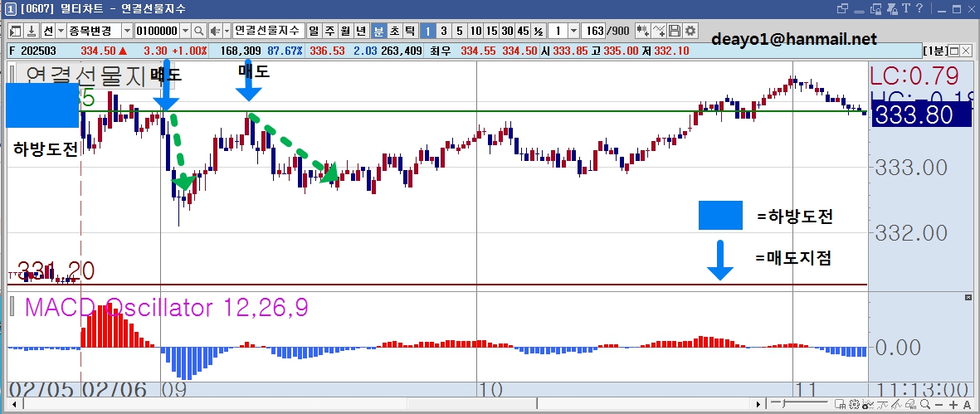Click the speaker sound icon in toolbar
This screenshot has width=980, height=414.
click(215, 32)
